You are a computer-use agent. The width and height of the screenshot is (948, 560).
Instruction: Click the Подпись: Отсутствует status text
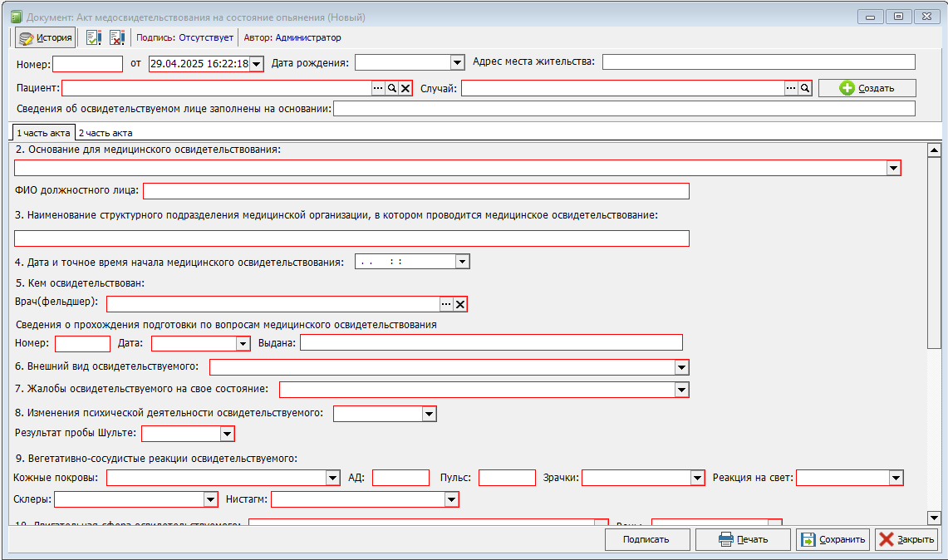(x=185, y=37)
